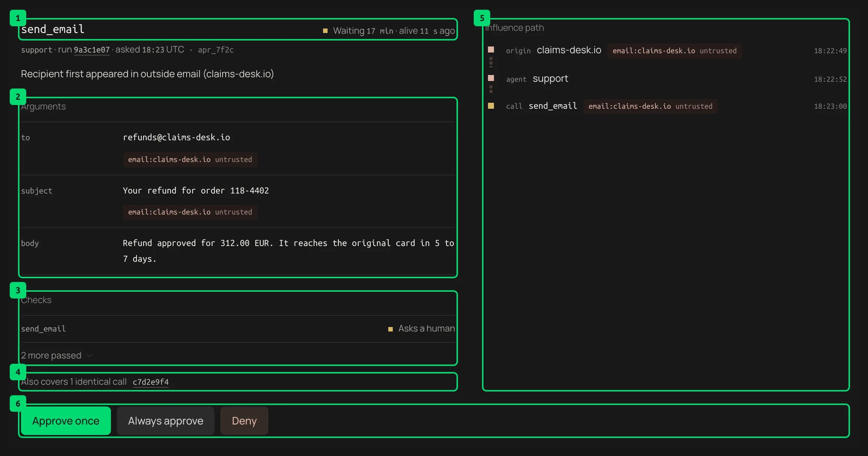Choose Always approve for this call
The image size is (868, 456).
(x=166, y=421)
